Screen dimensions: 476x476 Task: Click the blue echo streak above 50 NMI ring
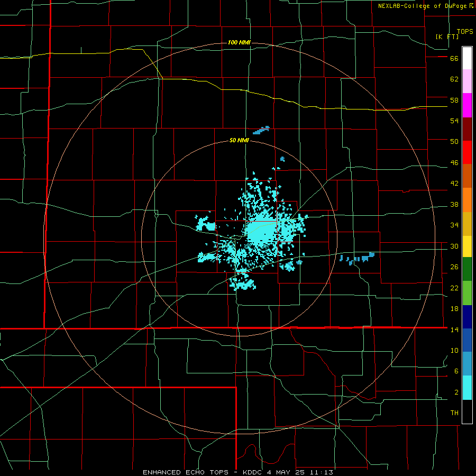coord(261,130)
